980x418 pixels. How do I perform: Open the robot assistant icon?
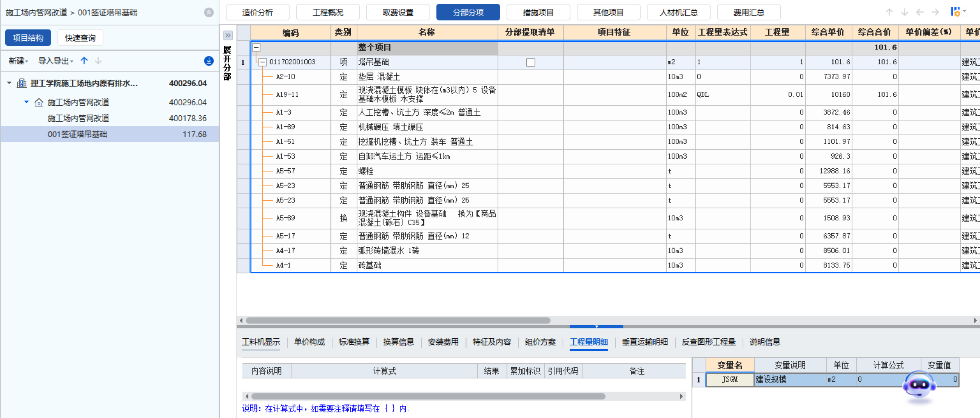[919, 386]
